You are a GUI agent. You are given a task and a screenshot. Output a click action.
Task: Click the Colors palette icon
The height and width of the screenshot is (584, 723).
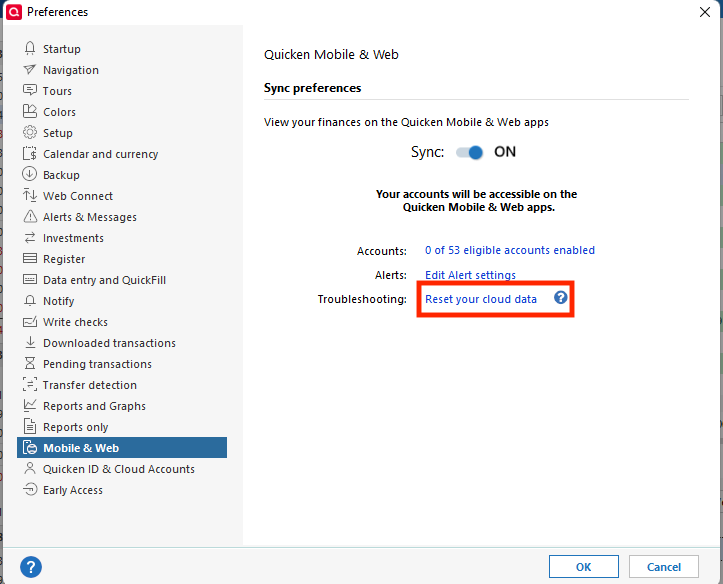point(30,111)
